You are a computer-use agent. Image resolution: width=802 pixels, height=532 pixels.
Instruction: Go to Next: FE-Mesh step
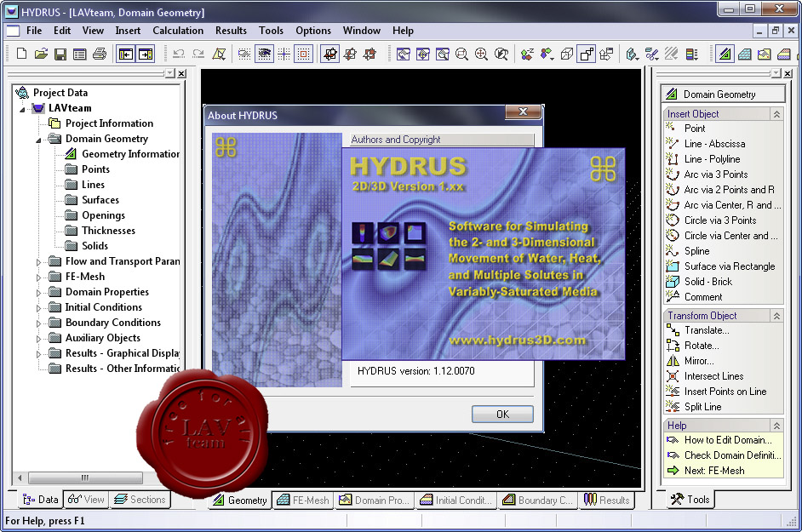(706, 471)
